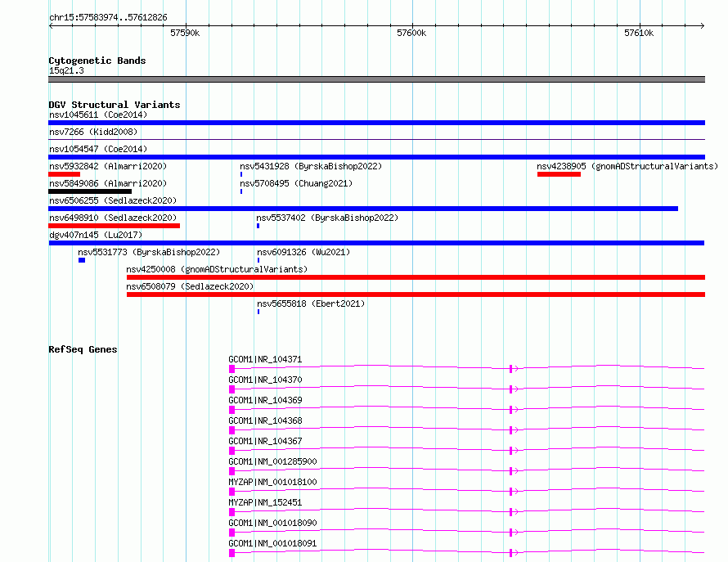This screenshot has height=562, width=728.
Task: Click small blue block under nsv5531773
Action: click(82, 260)
